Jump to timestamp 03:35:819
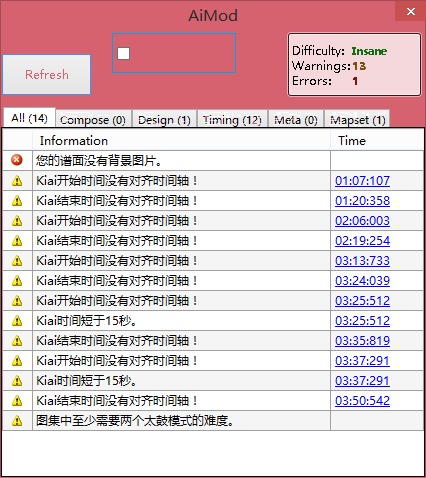The width and height of the screenshot is (426, 478). [x=362, y=341]
